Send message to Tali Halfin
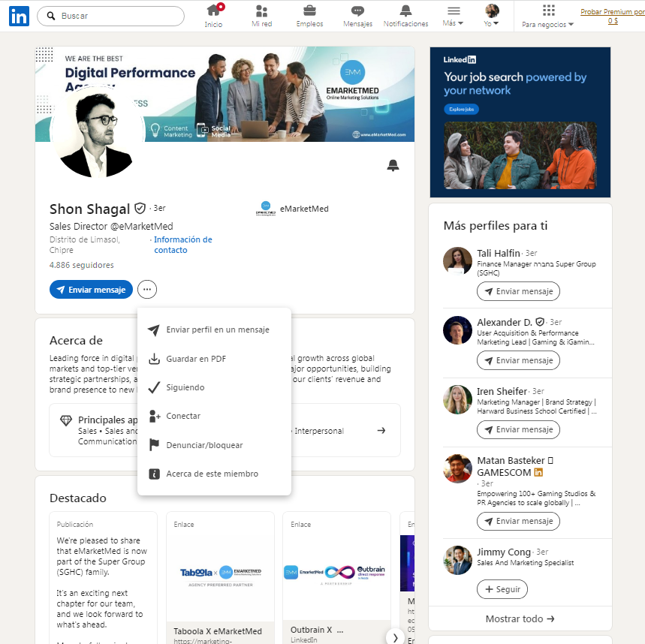This screenshot has width=645, height=644. click(518, 291)
